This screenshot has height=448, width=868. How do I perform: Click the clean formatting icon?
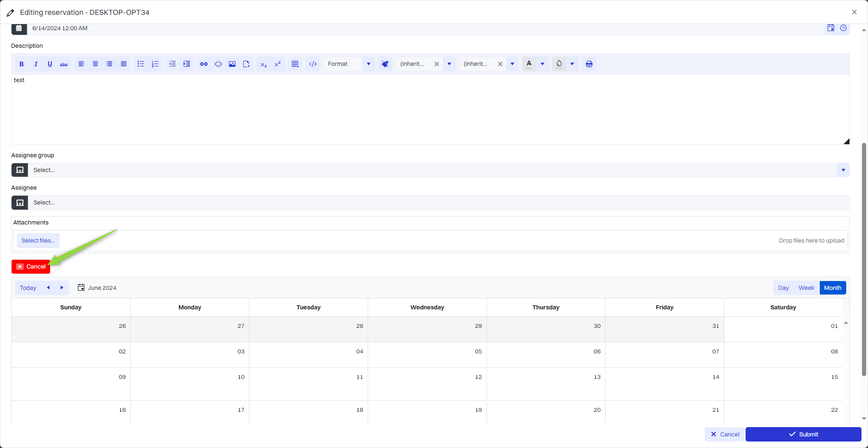click(385, 64)
